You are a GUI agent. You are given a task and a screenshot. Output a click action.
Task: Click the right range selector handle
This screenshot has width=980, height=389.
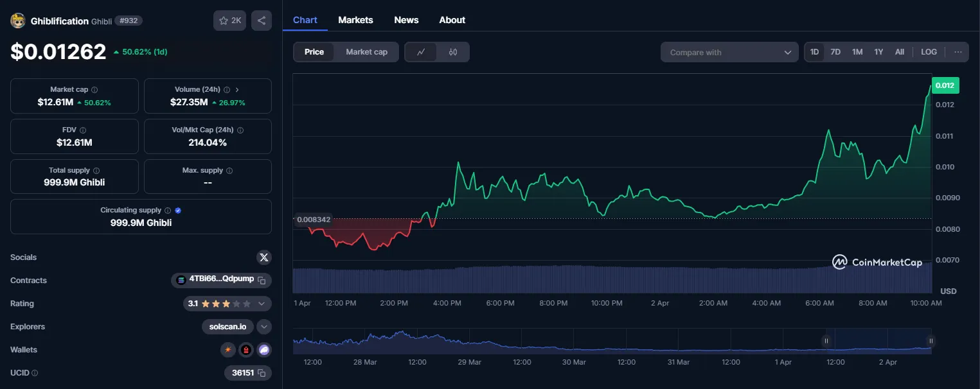click(x=930, y=341)
